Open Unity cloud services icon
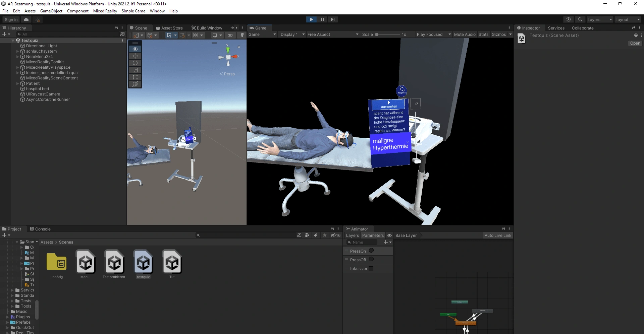The image size is (644, 334). click(26, 19)
